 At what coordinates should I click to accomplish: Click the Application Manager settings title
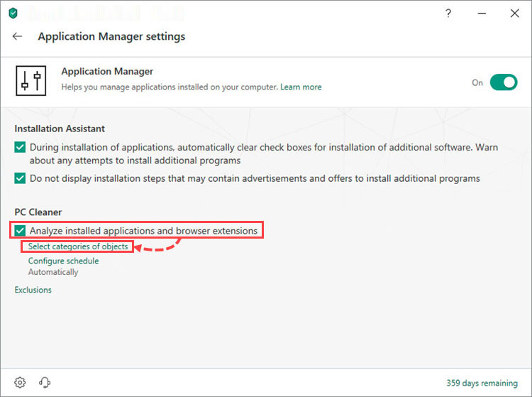click(x=111, y=36)
